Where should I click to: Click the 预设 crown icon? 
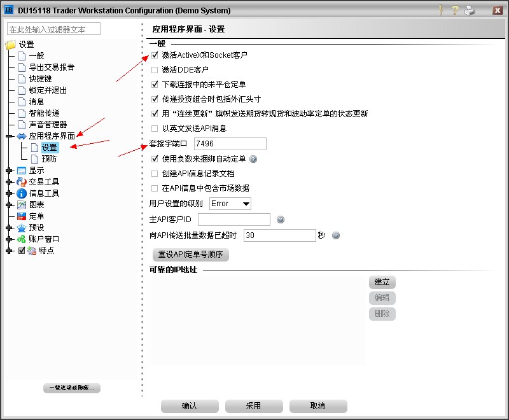coord(22,228)
